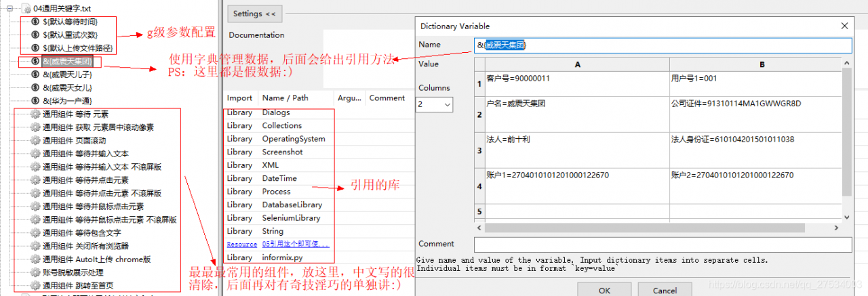Click the left arrow of the grid's horizontal scrollbar
The height and width of the screenshot is (296, 868).
pos(479,228)
